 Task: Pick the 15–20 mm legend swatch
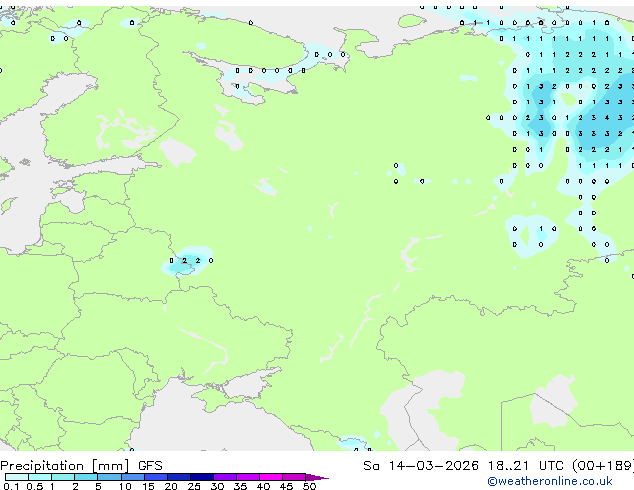tap(155, 477)
